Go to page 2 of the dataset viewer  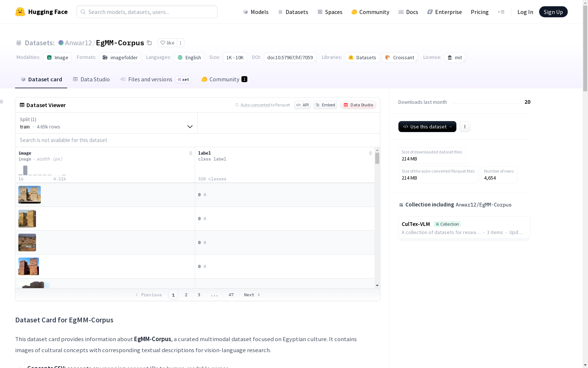[x=186, y=295]
